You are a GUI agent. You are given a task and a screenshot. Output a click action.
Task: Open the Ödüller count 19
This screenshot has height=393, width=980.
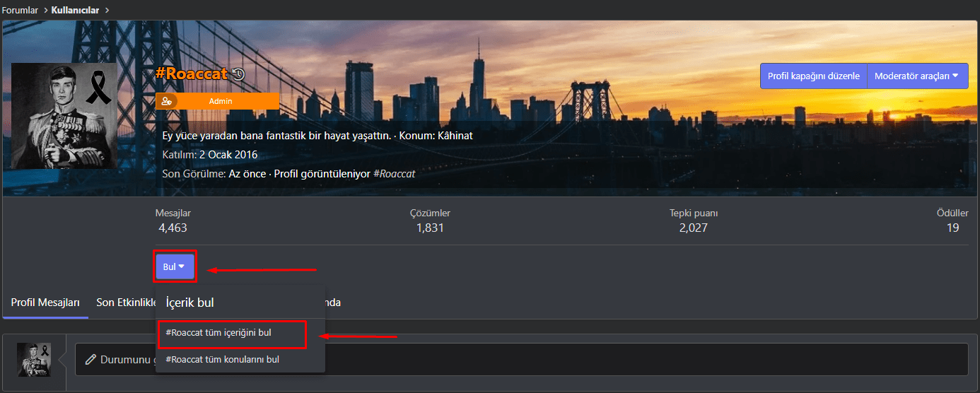pos(952,228)
